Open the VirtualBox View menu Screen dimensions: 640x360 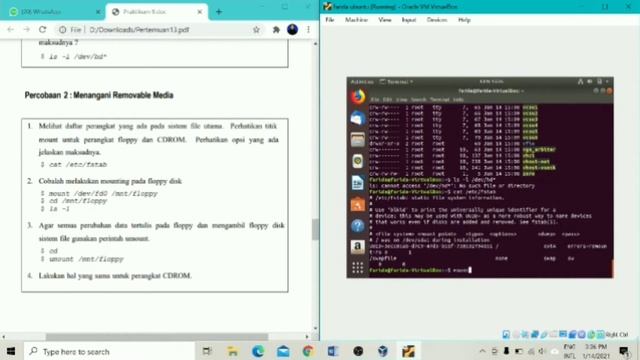pos(385,20)
